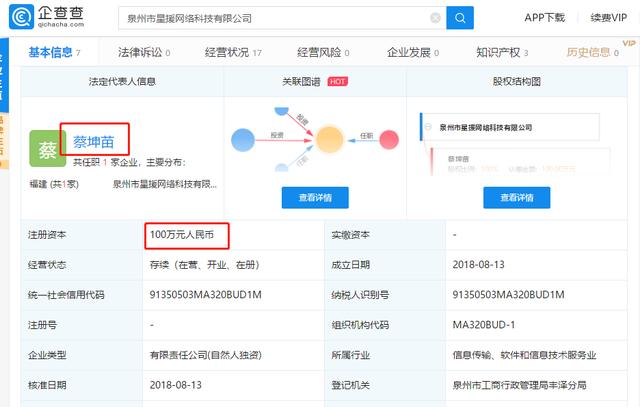Switch to the 知识产权 tab

(502, 52)
